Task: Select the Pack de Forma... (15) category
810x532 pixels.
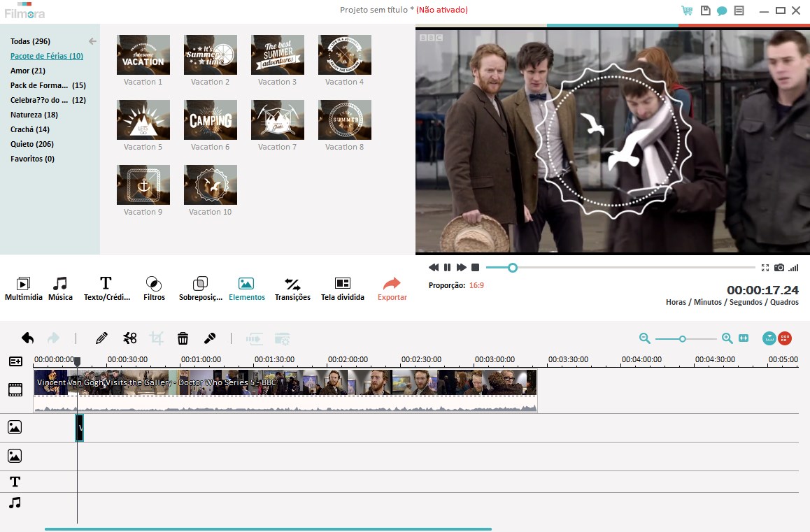Action: (x=48, y=85)
